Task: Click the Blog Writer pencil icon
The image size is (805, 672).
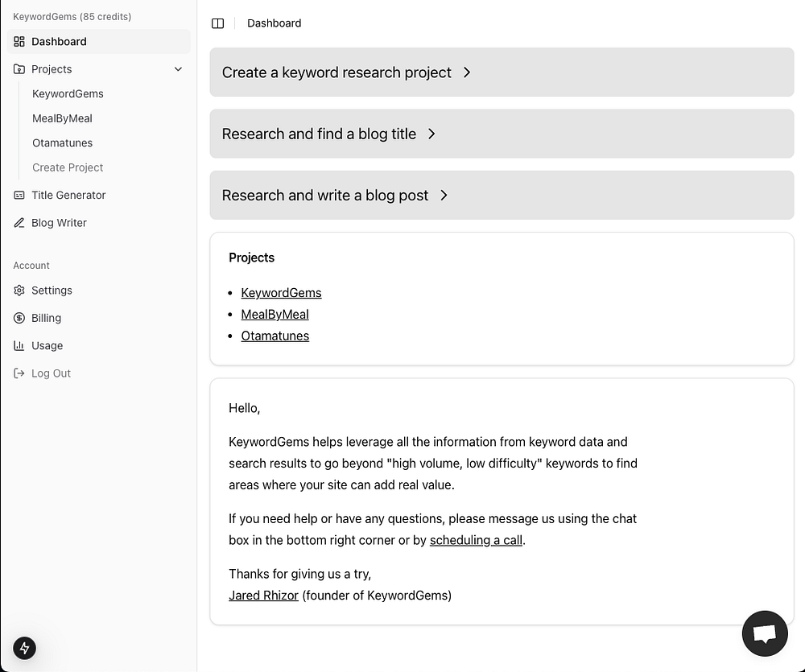Action: point(19,223)
